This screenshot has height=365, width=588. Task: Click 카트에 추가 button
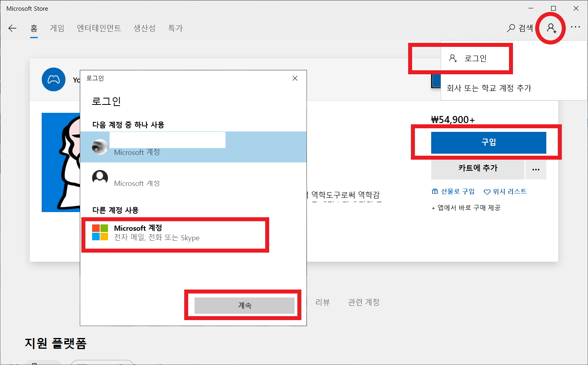tap(478, 168)
